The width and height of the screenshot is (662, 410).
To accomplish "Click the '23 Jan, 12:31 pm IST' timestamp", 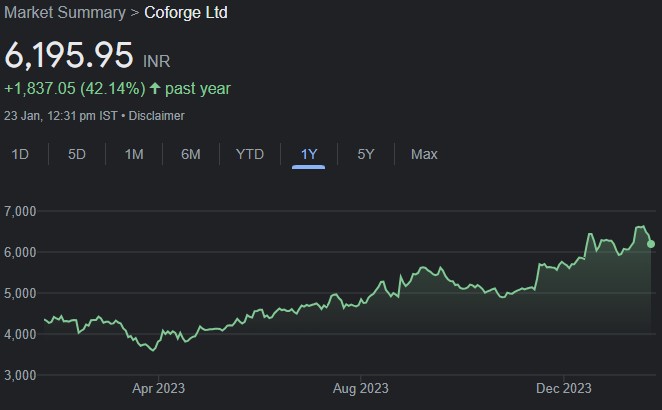I will point(61,116).
